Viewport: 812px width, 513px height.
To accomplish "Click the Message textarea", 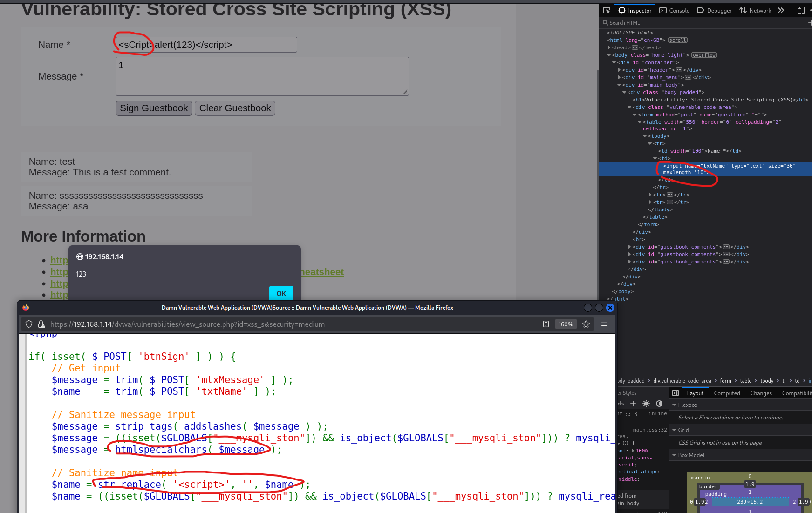I will pos(262,76).
